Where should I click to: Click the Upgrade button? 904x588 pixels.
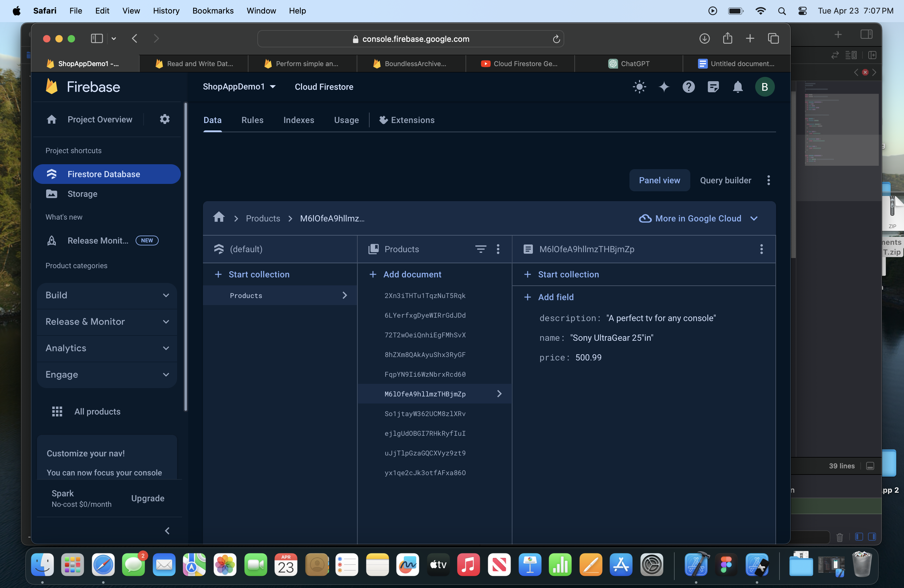[x=148, y=499]
